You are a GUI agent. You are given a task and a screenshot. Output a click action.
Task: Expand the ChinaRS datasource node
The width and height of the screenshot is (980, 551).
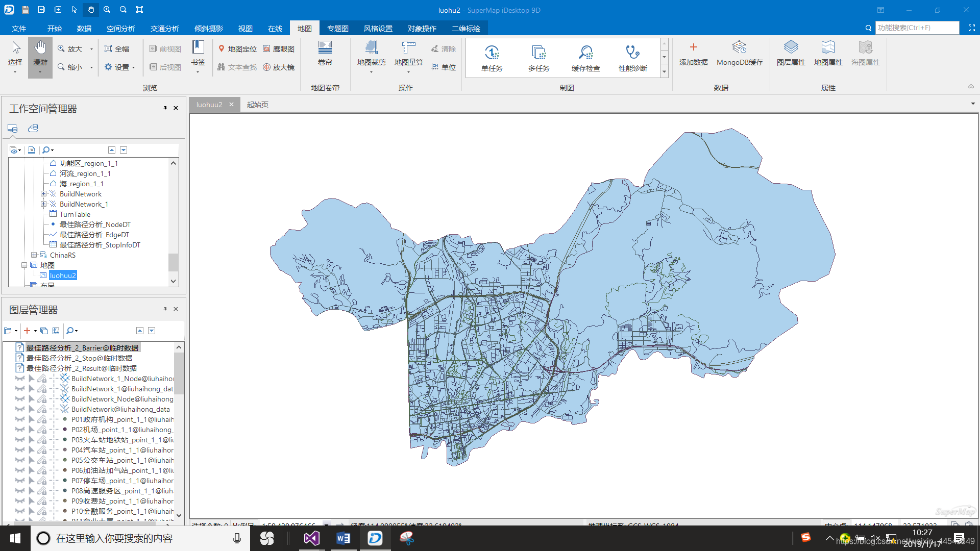(34, 255)
